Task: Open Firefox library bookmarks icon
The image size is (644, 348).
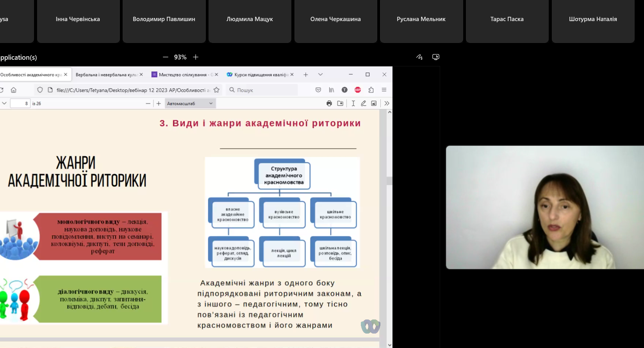Action: tap(331, 90)
